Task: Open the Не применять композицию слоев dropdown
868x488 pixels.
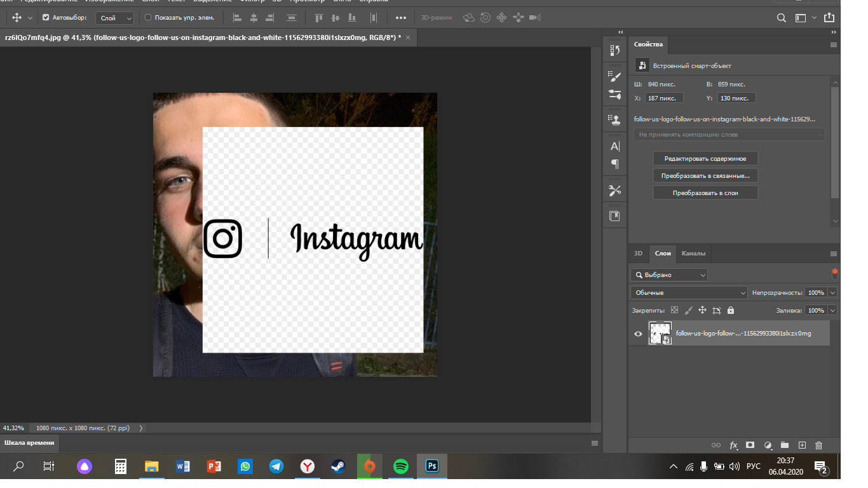Action: coord(729,135)
